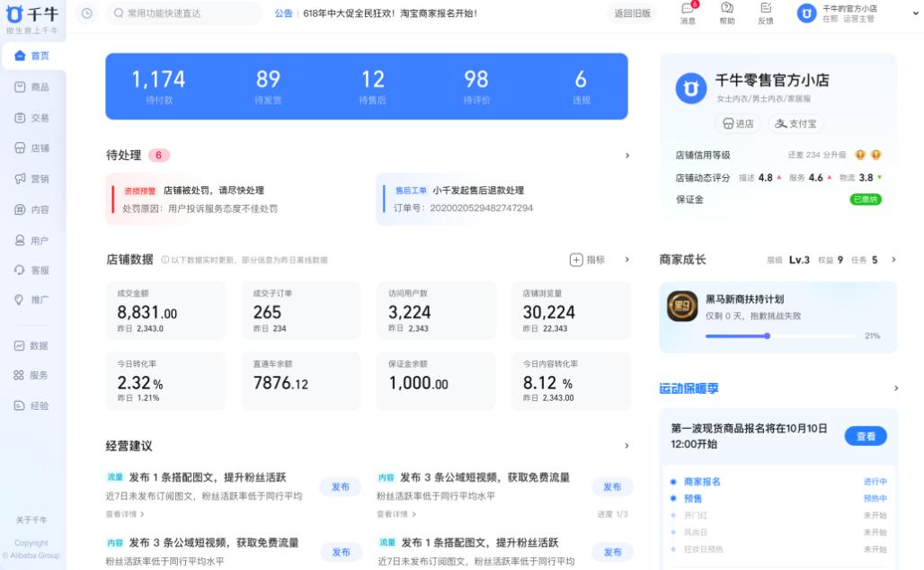Image resolution: width=924 pixels, height=570 pixels.
Task: Click the 用户 user sidebar icon
Action: click(x=20, y=240)
